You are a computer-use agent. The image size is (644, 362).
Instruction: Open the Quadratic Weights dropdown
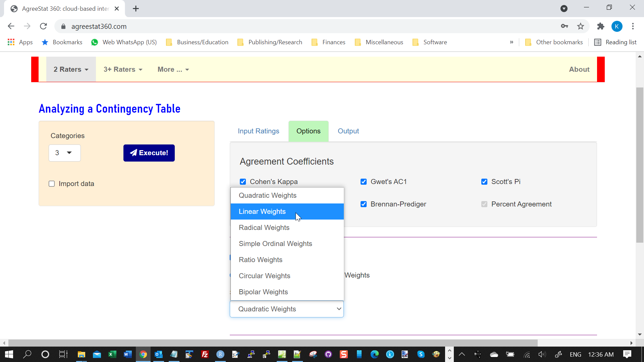tap(287, 308)
